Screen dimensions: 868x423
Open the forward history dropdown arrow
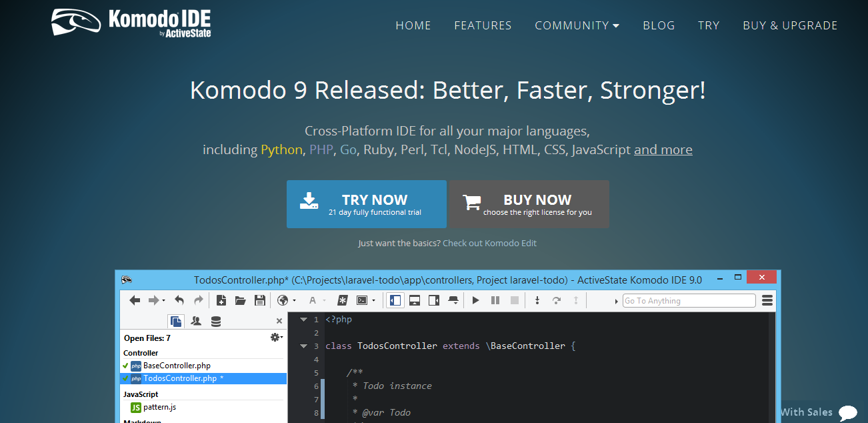tap(164, 302)
